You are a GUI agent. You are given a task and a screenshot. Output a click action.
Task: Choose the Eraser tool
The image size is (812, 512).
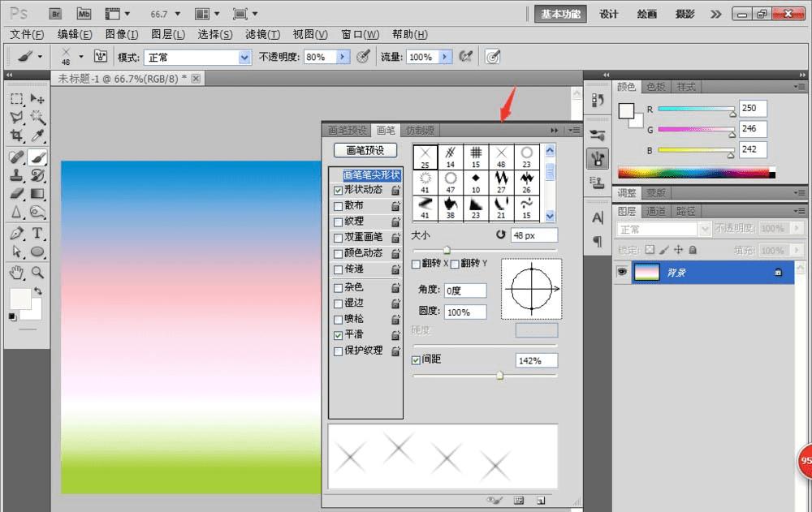point(16,194)
